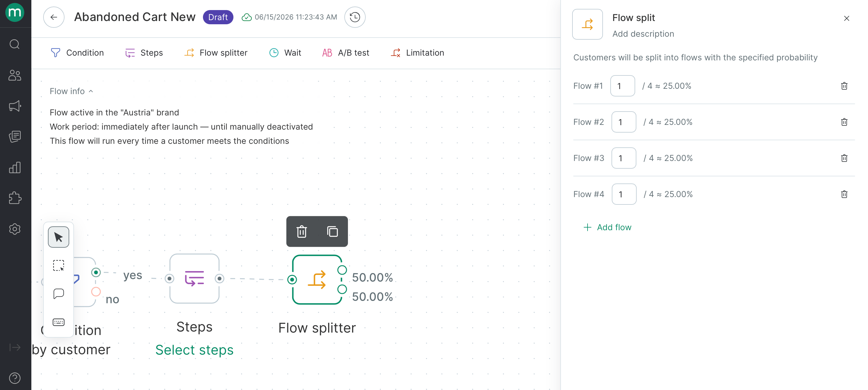This screenshot has height=390, width=868.
Task: Select the Flow splitter node on canvas
Action: click(317, 280)
